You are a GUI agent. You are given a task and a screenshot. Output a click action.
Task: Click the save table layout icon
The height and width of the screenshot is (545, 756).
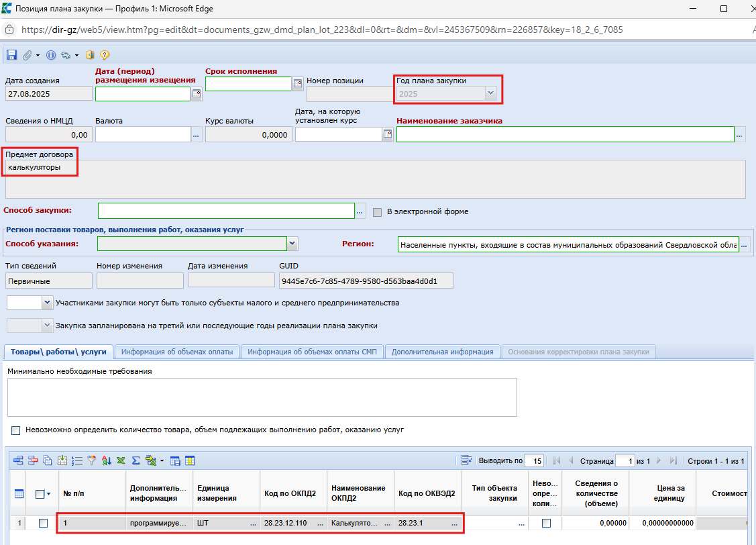tap(175, 460)
